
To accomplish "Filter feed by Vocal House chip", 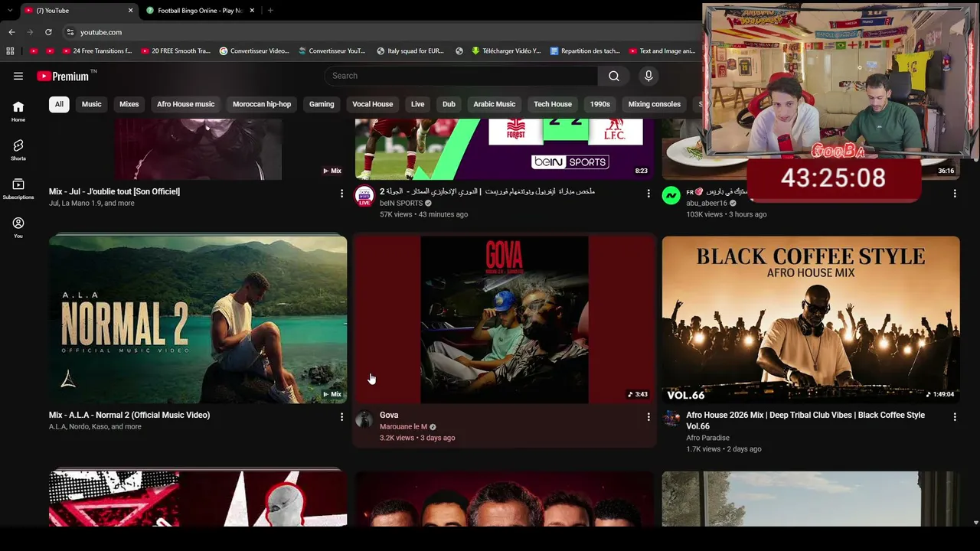I will tap(373, 104).
